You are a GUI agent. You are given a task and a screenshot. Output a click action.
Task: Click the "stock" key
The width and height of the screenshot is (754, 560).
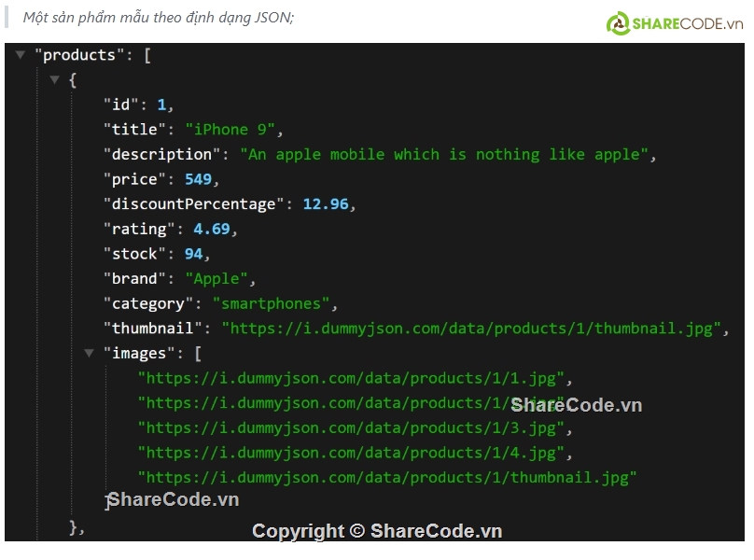[134, 254]
